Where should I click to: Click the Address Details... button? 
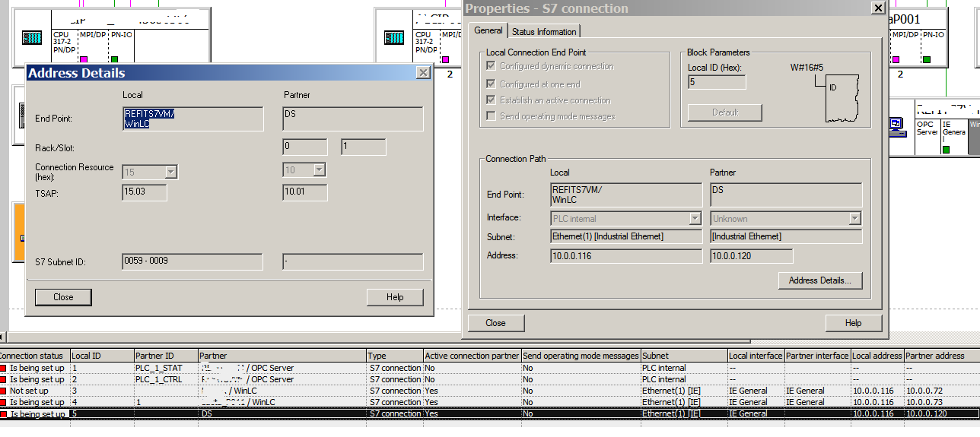[x=819, y=280]
